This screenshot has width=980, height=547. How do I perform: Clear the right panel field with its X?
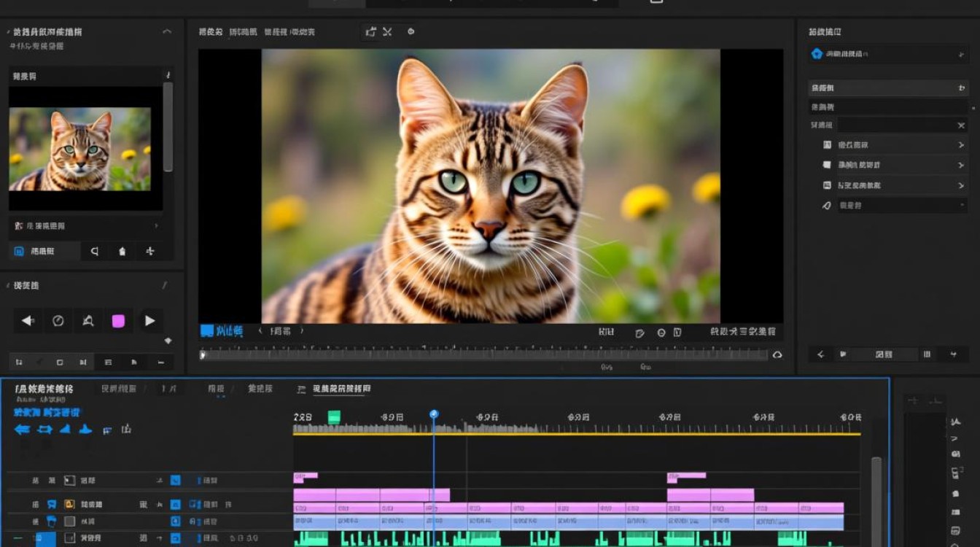pyautogui.click(x=961, y=125)
